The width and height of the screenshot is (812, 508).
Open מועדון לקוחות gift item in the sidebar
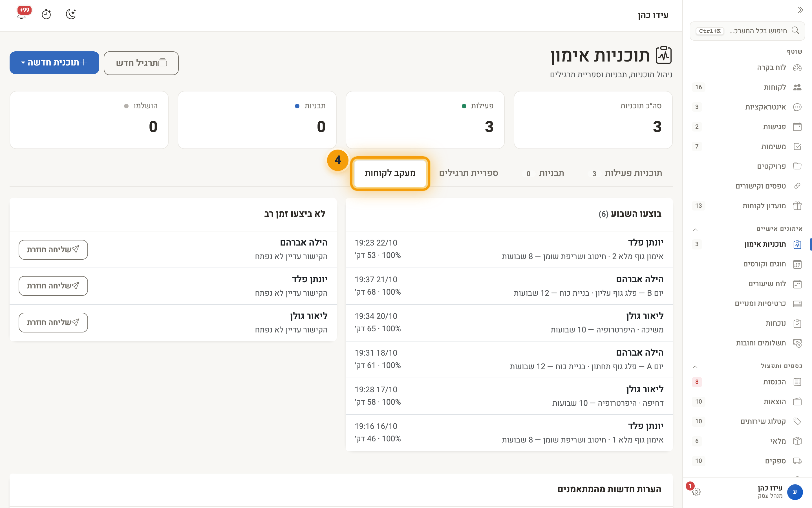[x=747, y=206]
